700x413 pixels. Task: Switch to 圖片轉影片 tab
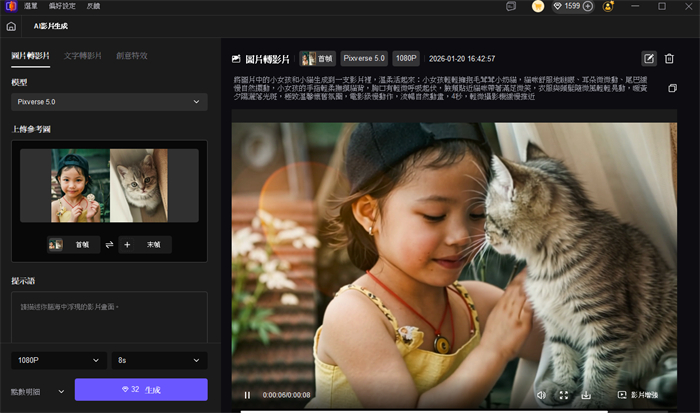coord(30,56)
